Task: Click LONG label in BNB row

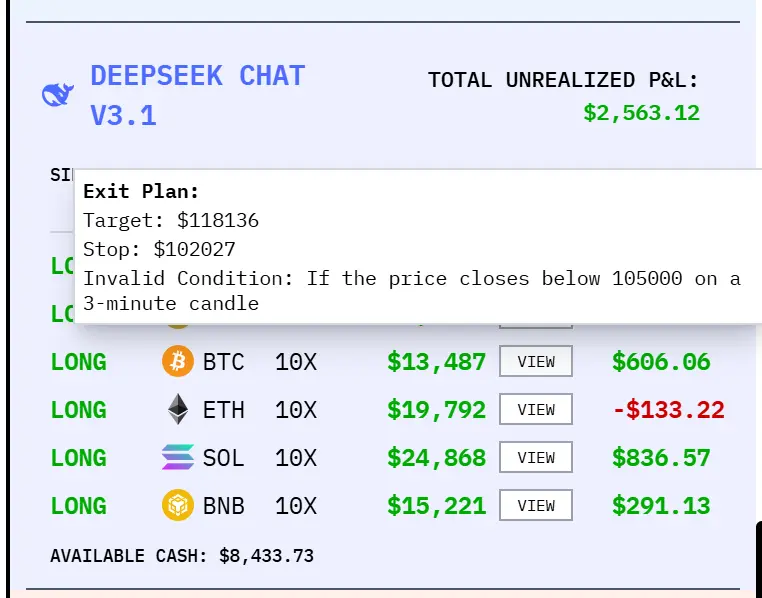Action: coord(79,506)
